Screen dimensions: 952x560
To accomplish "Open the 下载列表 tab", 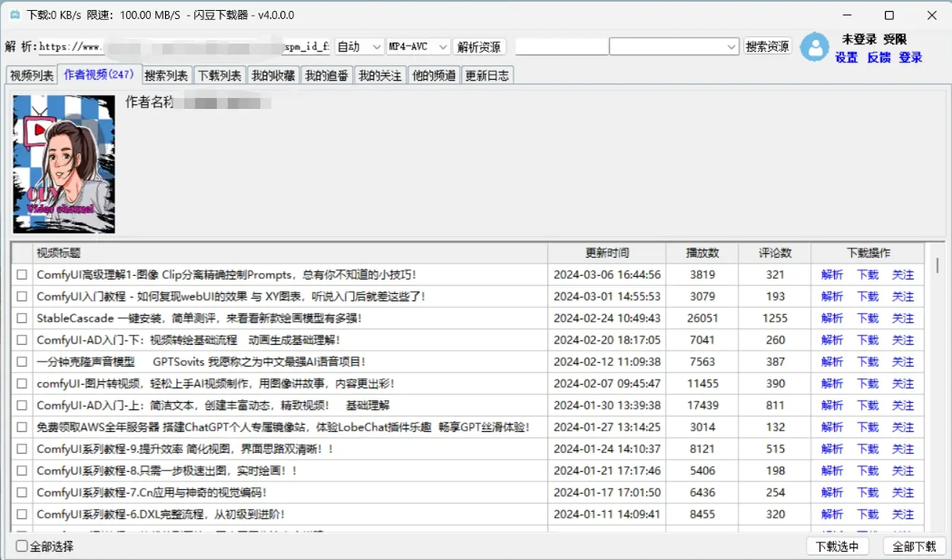I will [x=220, y=76].
